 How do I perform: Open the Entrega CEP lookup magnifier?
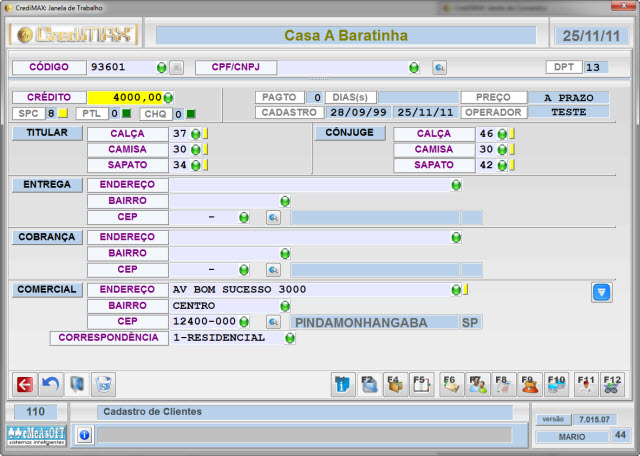pos(273,217)
